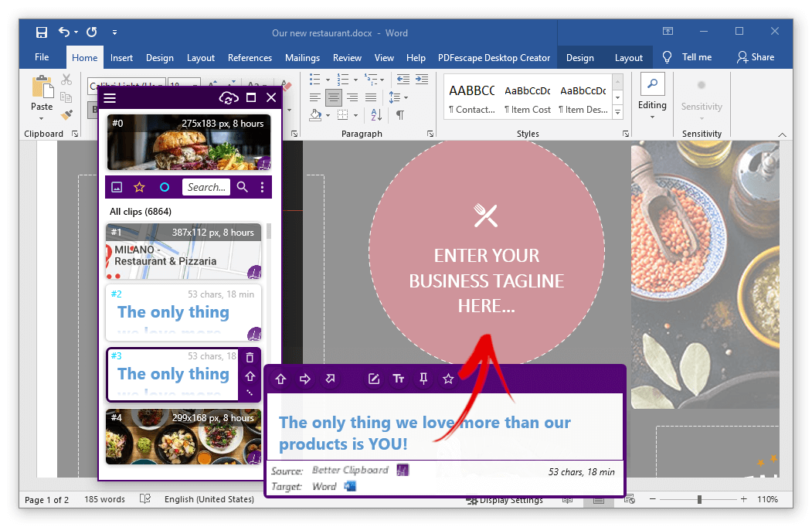Click the Share button
This screenshot has height=527, width=812.
click(x=756, y=57)
